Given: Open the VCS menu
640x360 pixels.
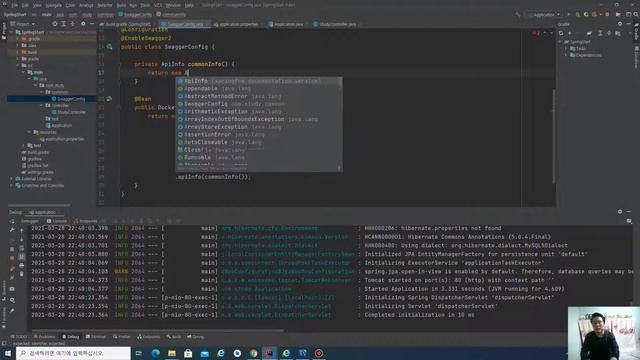Looking at the screenshot, I should 158,5.
